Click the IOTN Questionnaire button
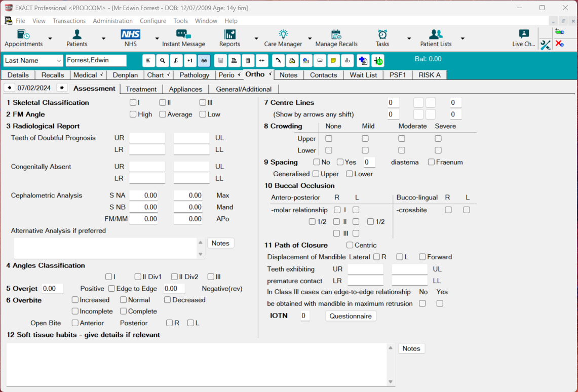578x392 pixels. (x=351, y=315)
